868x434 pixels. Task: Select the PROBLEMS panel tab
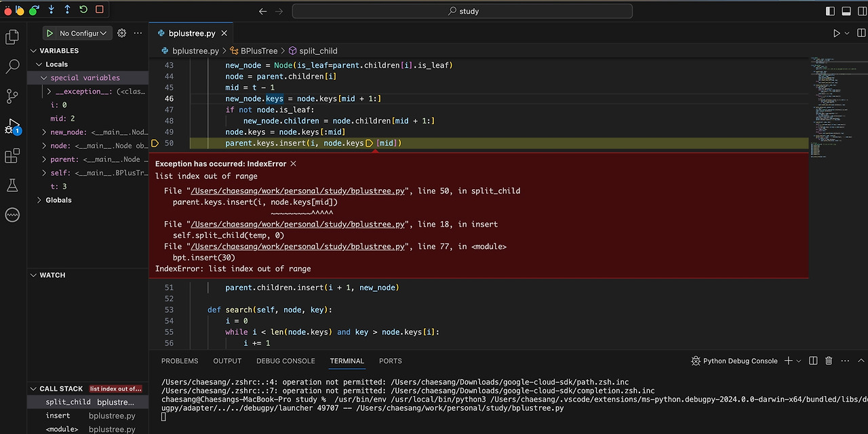tap(180, 361)
